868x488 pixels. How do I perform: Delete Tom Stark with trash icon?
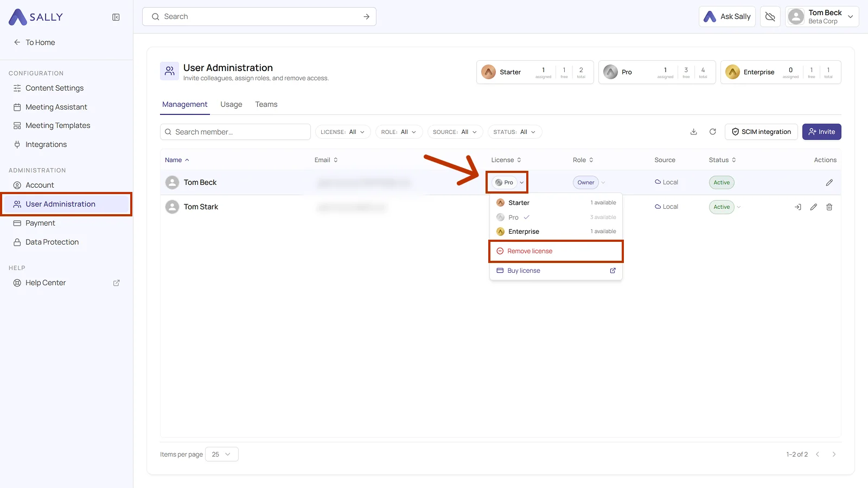pos(829,207)
